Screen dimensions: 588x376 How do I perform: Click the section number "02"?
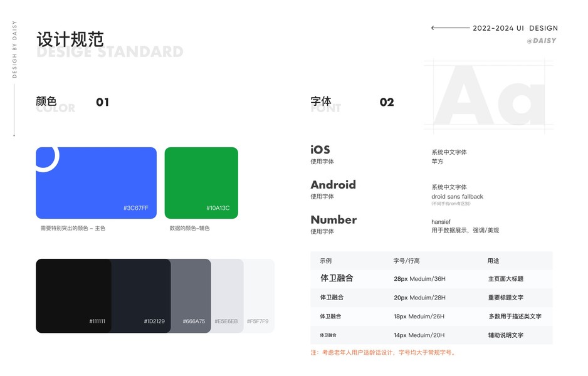[x=387, y=102]
